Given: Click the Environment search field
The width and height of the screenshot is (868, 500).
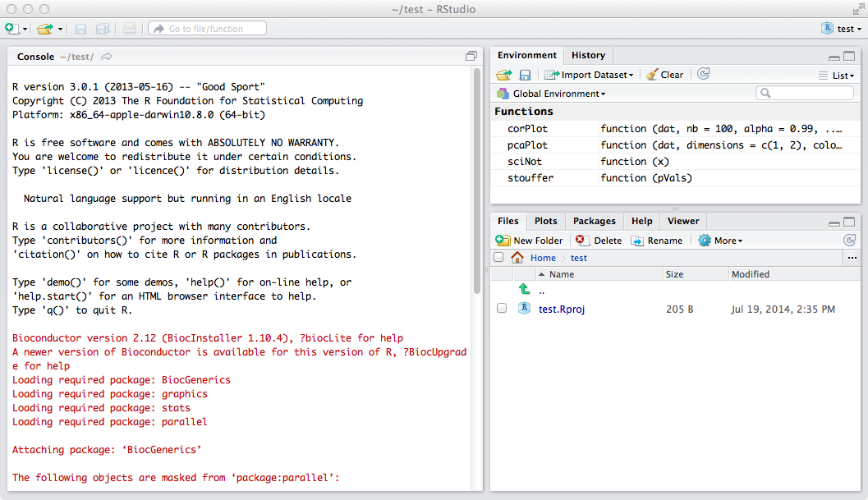Looking at the screenshot, I should [x=804, y=93].
